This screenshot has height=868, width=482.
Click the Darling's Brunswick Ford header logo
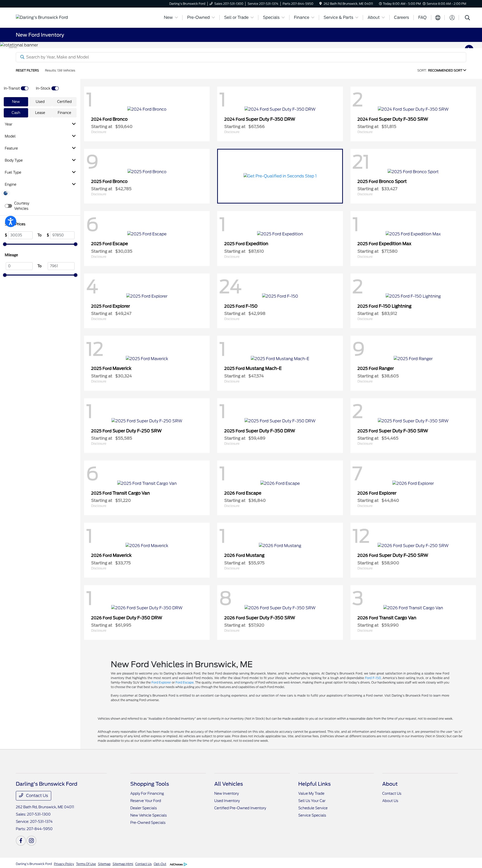42,18
